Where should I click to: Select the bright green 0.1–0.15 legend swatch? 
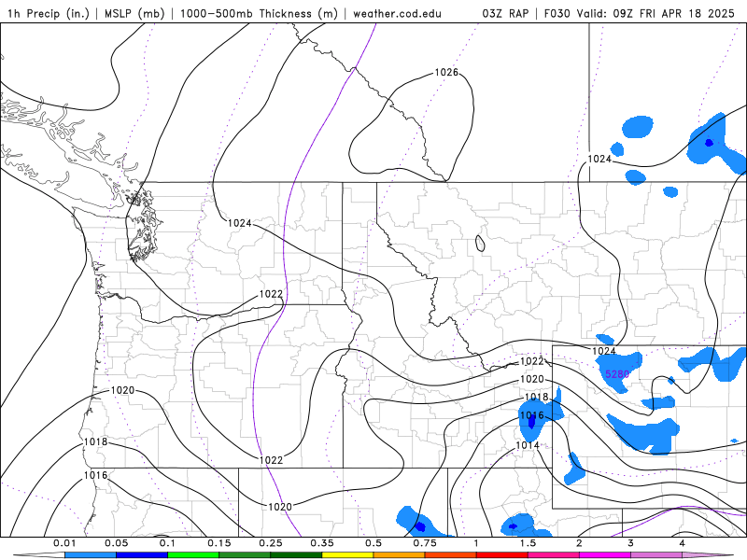[193, 555]
